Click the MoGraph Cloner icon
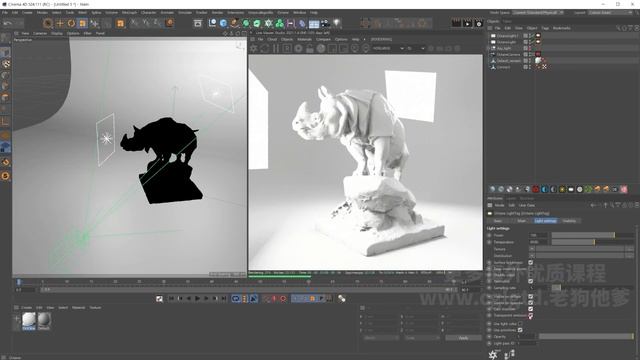640x360 pixels. 280,23
